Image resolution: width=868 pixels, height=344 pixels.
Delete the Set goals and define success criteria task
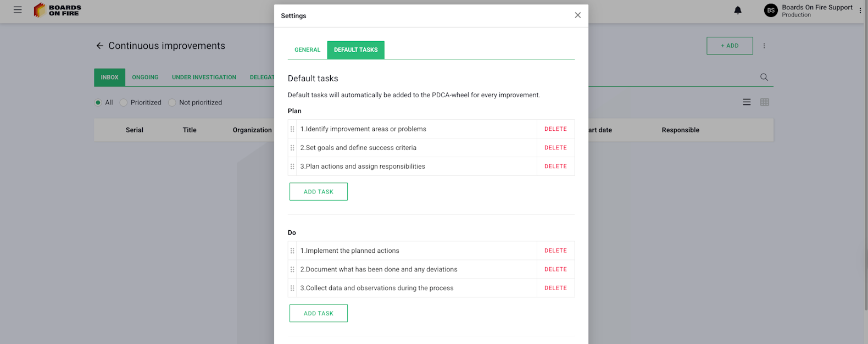pyautogui.click(x=555, y=148)
